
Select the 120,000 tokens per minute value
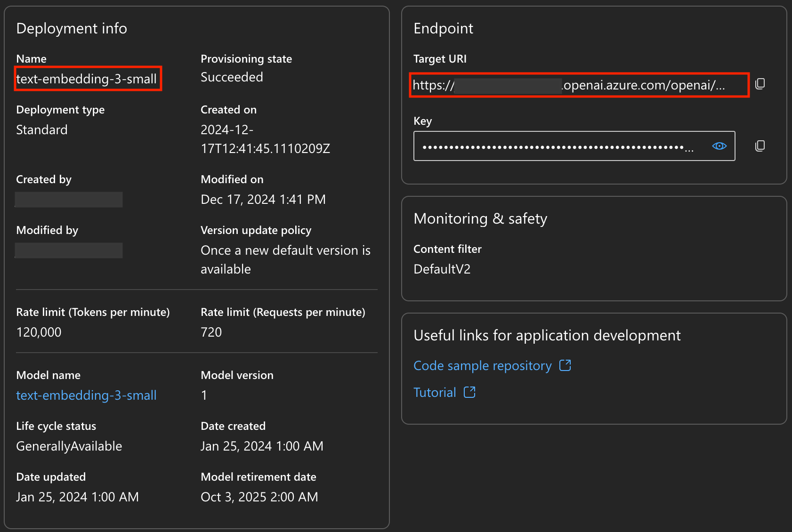tap(39, 332)
